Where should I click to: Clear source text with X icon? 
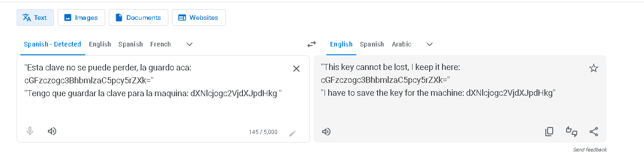point(296,69)
